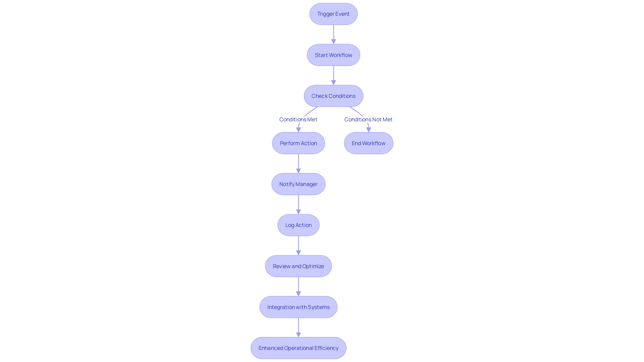Expand the Check Conditions decision branch

[333, 96]
